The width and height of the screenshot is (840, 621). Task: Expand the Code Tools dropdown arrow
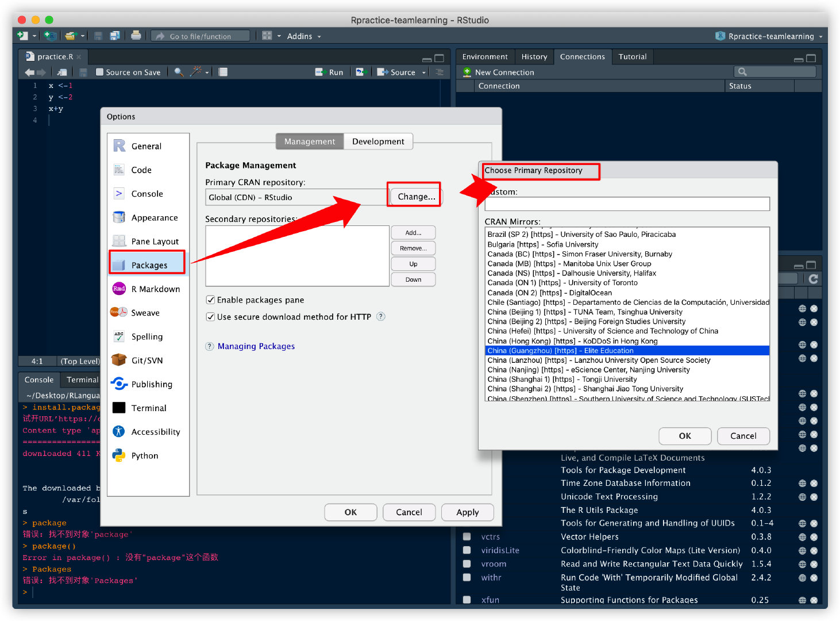(207, 72)
